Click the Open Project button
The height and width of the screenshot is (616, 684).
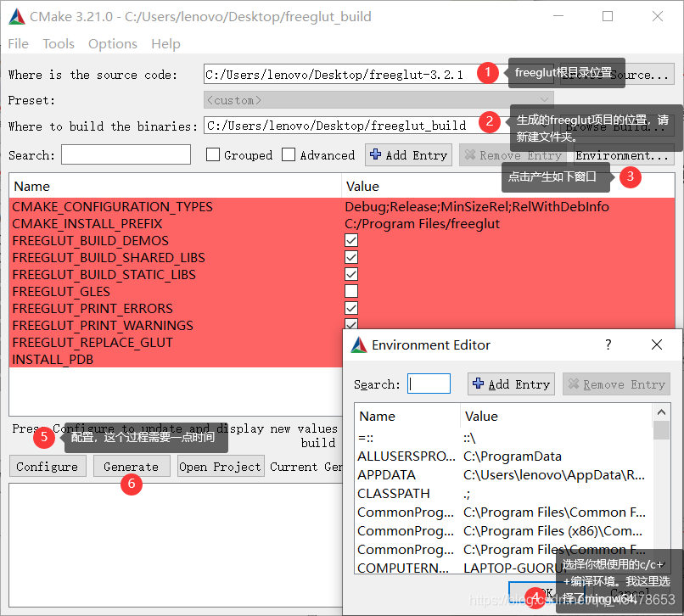point(220,466)
